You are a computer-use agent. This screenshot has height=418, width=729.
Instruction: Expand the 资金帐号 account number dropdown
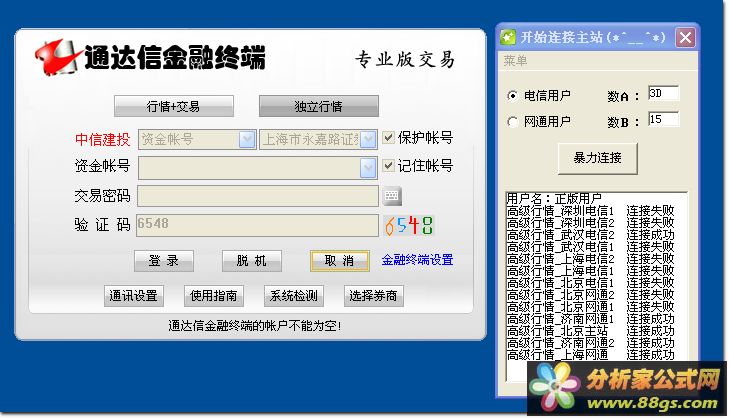(368, 168)
